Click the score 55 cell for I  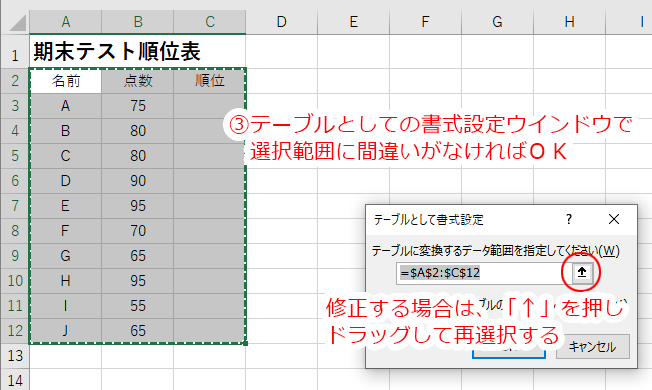(x=138, y=306)
